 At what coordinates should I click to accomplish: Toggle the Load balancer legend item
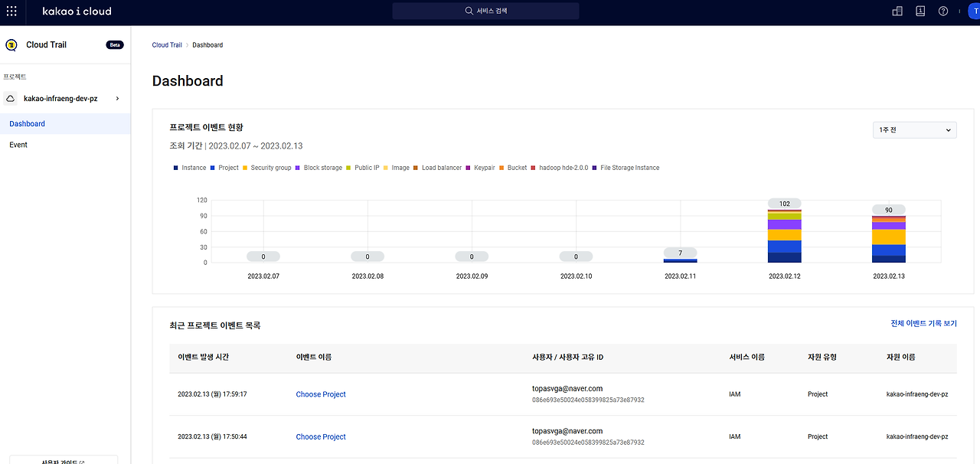click(437, 168)
